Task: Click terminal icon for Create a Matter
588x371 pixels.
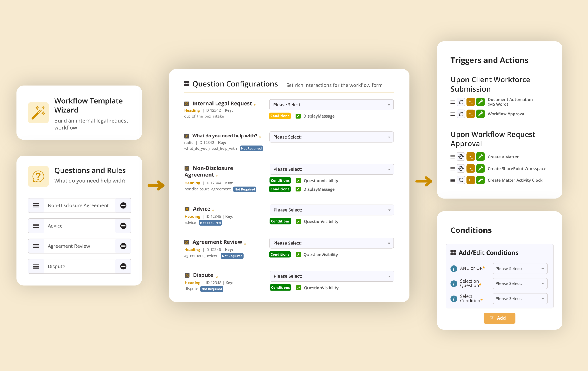Action: (x=471, y=157)
